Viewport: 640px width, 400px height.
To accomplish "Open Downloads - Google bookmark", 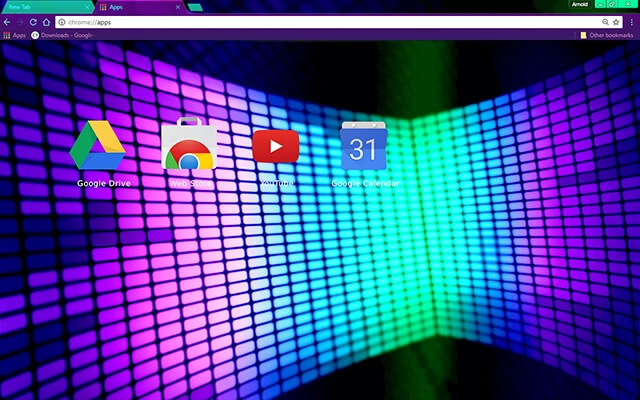I will coord(63,36).
